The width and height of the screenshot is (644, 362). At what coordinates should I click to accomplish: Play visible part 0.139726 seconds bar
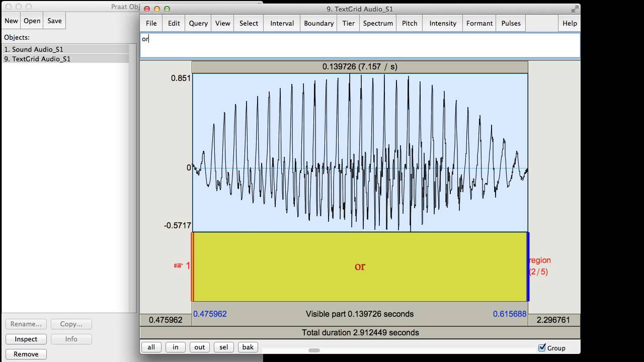(360, 314)
